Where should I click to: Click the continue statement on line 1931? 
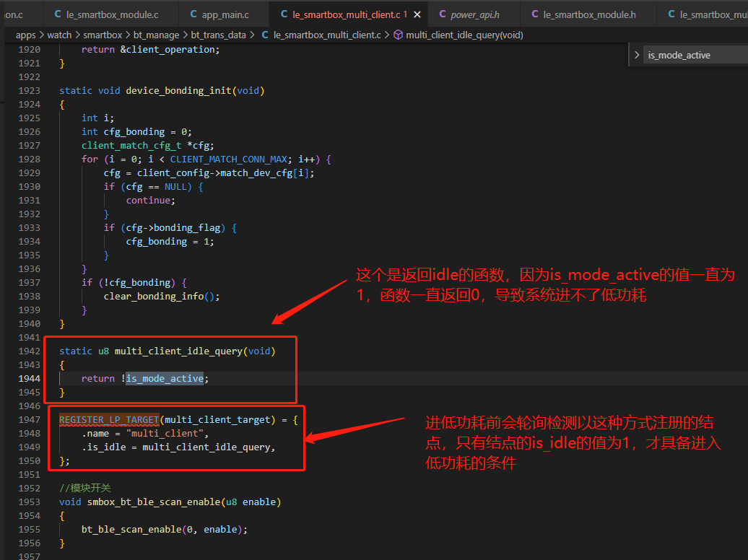(x=148, y=201)
